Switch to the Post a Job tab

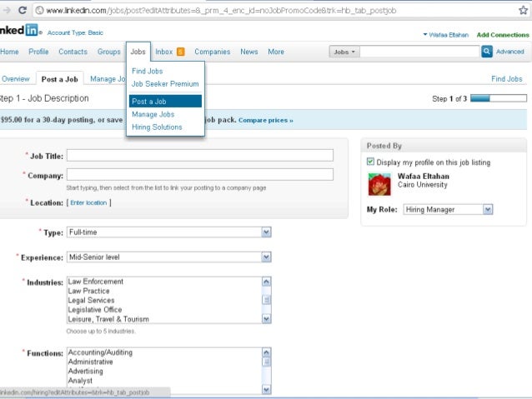60,79
